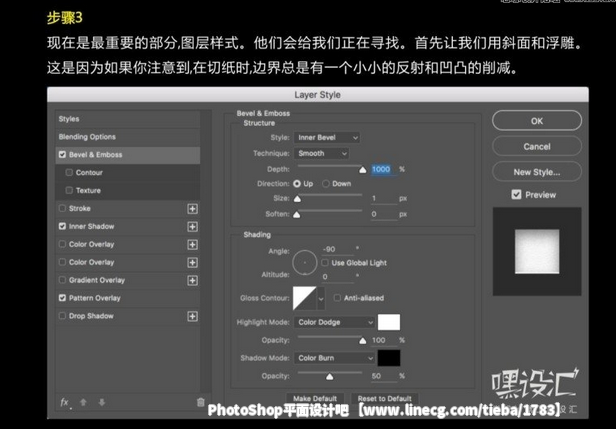Select the Down direction radio button
This screenshot has height=429, width=616.
point(326,183)
